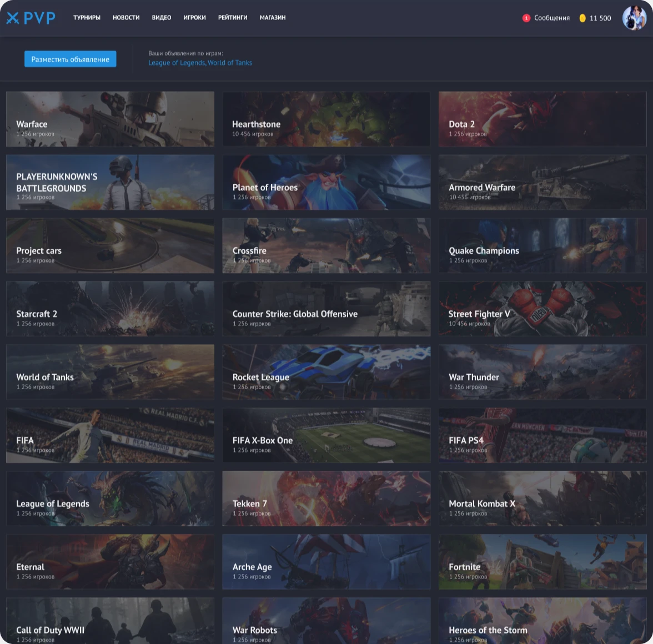Click the 11 500 coin balance
The width and height of the screenshot is (653, 644).
(x=600, y=18)
